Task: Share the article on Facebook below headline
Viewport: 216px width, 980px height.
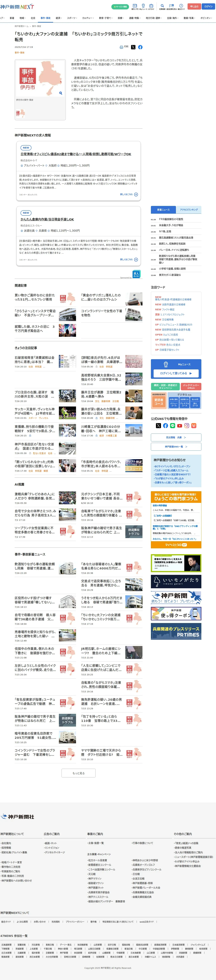Action: 140,47
